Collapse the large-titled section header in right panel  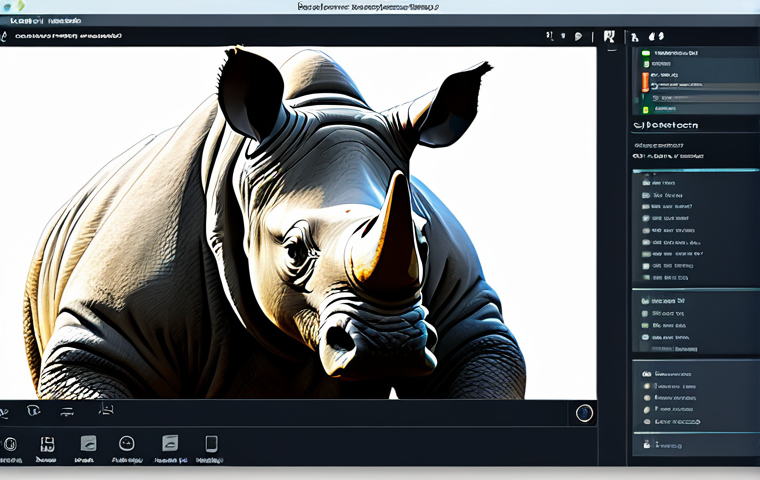(665, 125)
